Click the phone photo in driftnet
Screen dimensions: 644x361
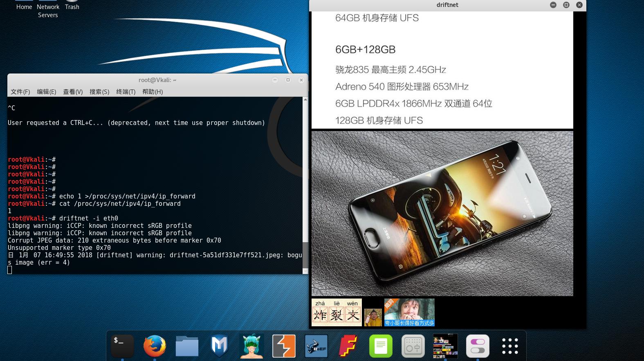point(442,214)
